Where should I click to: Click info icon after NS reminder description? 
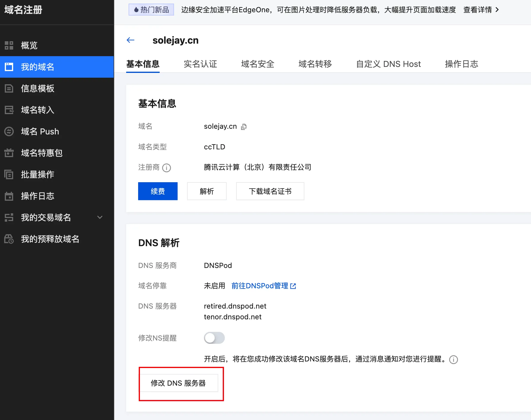[x=454, y=359]
